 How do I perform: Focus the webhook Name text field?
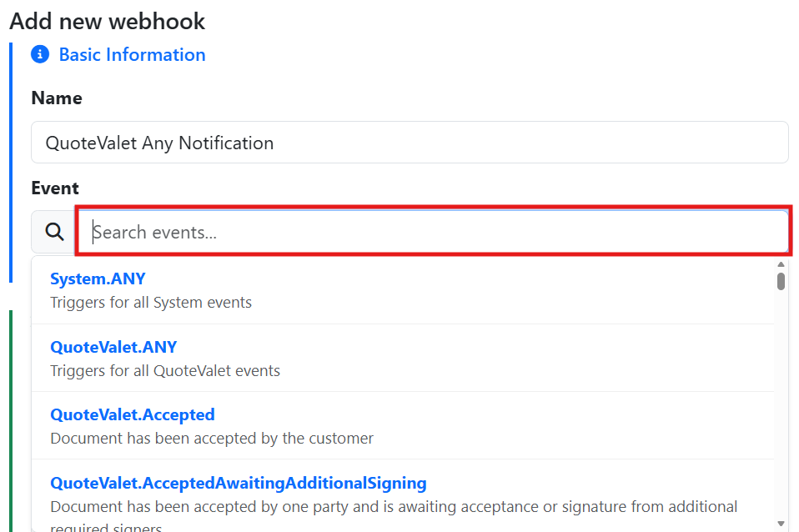point(410,143)
